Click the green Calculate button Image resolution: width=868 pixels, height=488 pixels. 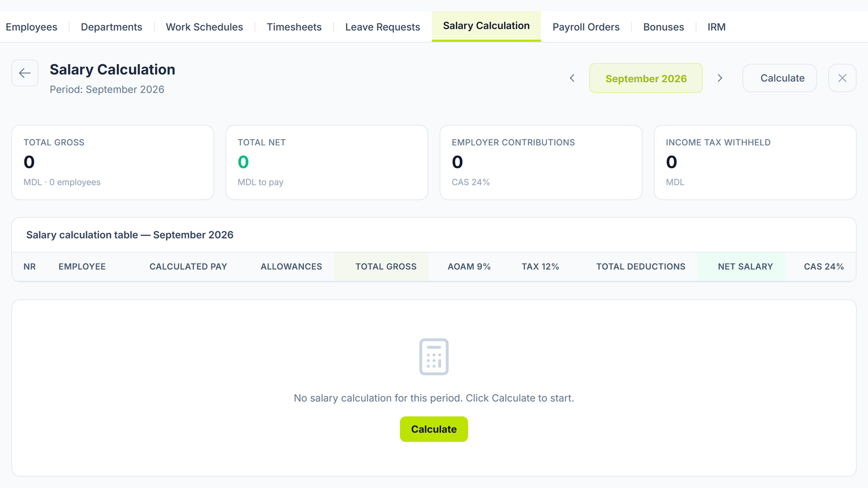coord(434,430)
